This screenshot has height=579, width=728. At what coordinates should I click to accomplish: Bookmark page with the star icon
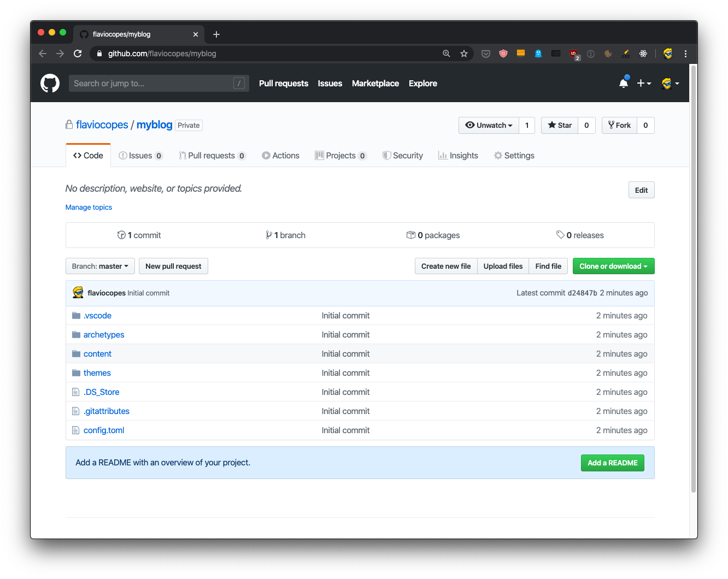coord(464,54)
